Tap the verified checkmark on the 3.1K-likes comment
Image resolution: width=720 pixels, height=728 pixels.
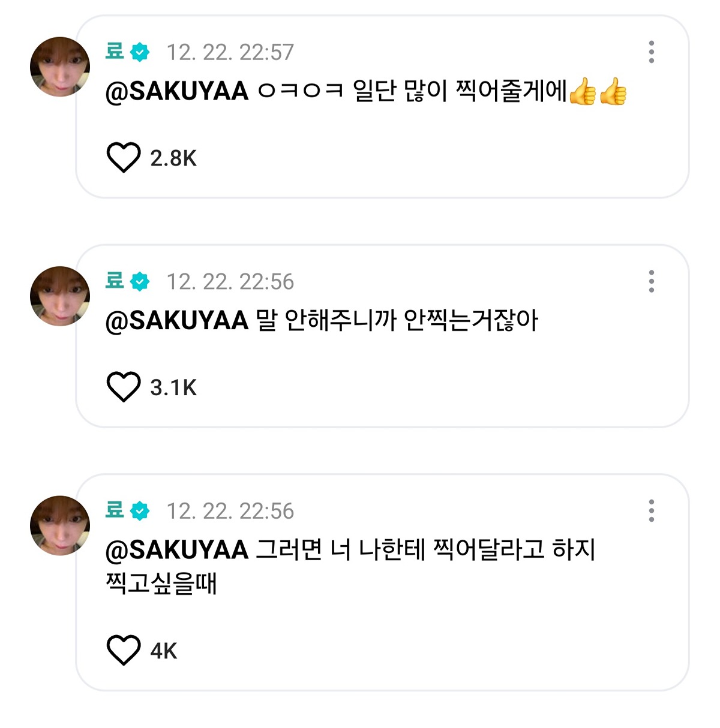tap(140, 281)
